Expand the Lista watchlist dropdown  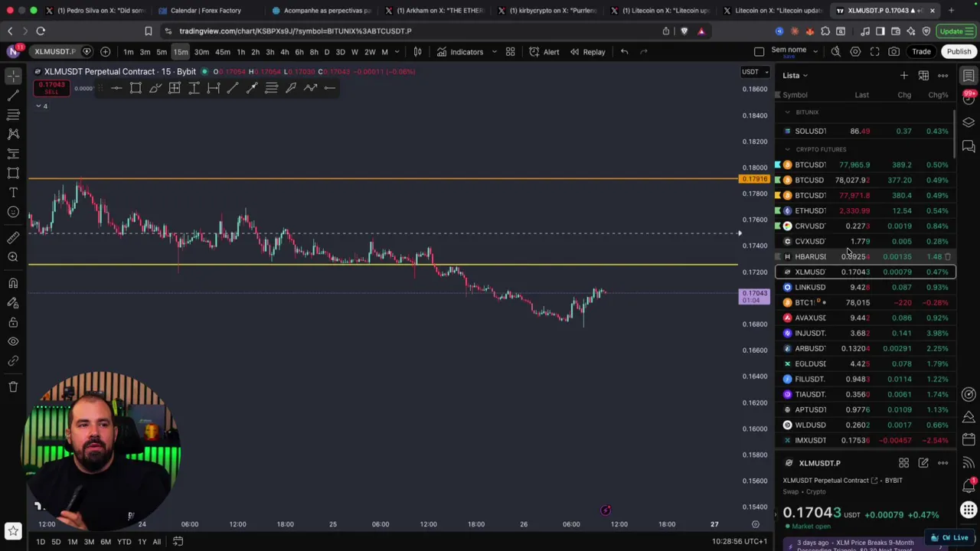click(x=795, y=76)
